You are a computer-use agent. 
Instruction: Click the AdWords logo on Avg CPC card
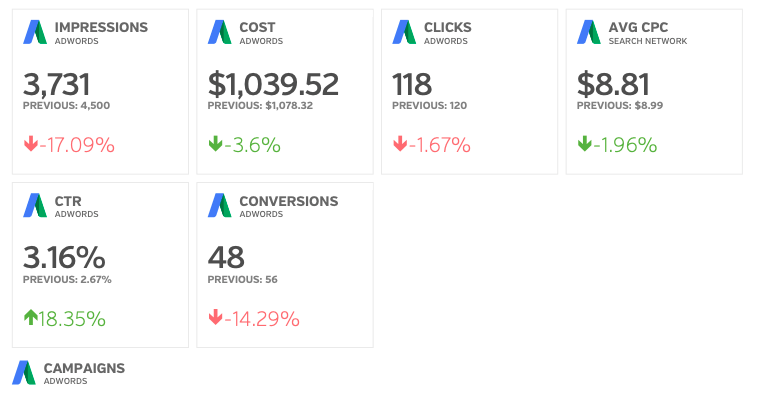pos(589,32)
